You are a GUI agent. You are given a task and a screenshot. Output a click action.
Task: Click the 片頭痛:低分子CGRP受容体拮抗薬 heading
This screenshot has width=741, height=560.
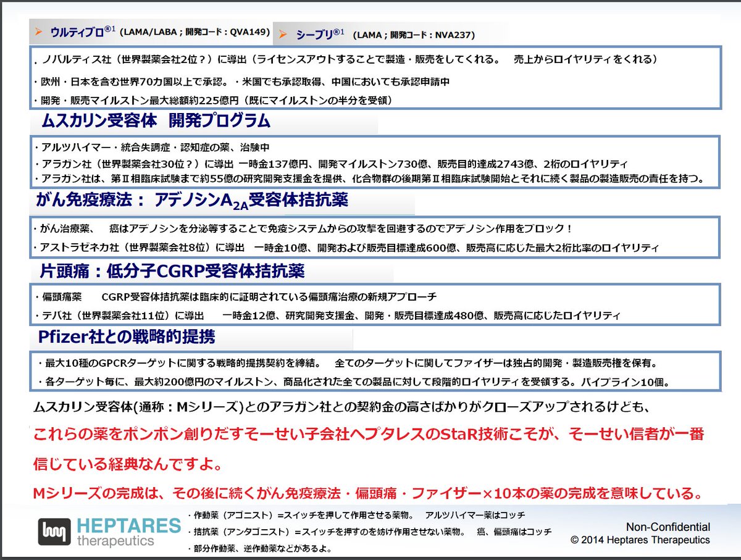click(172, 270)
